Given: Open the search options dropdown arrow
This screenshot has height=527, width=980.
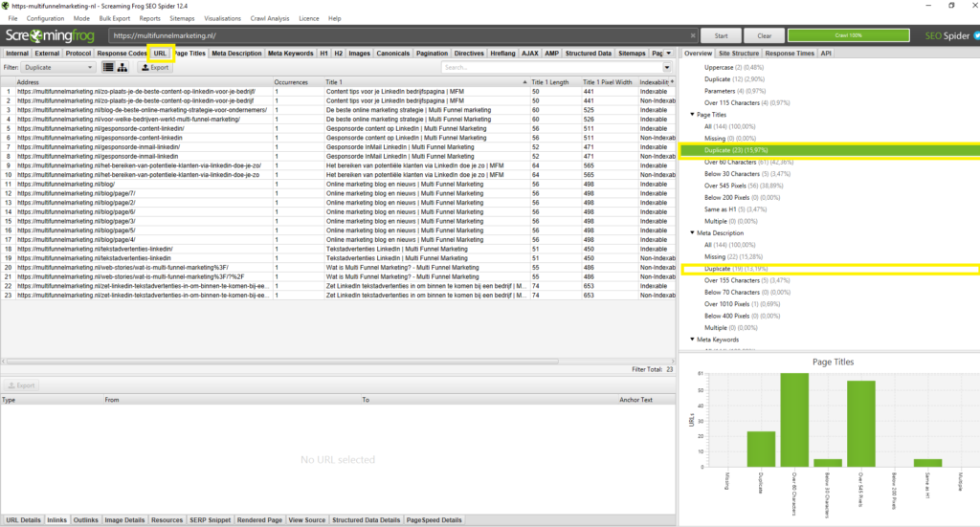Looking at the screenshot, I should click(667, 68).
